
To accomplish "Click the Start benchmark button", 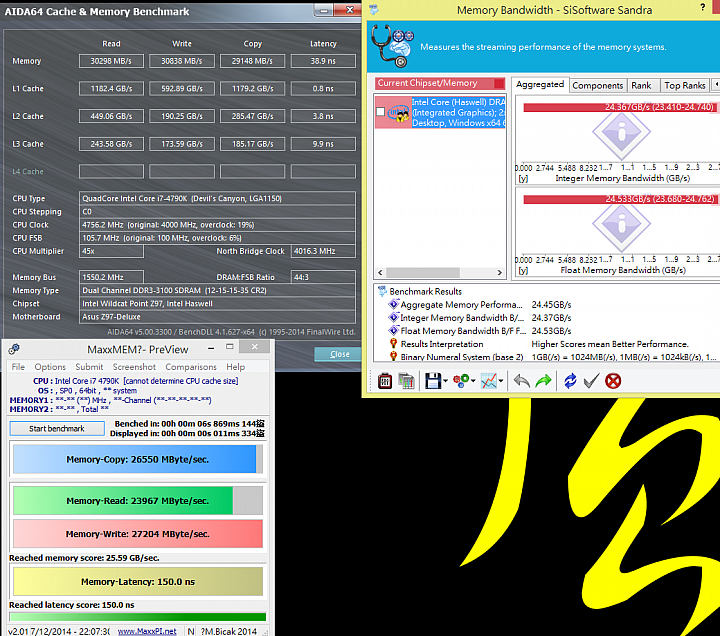I will [57, 428].
